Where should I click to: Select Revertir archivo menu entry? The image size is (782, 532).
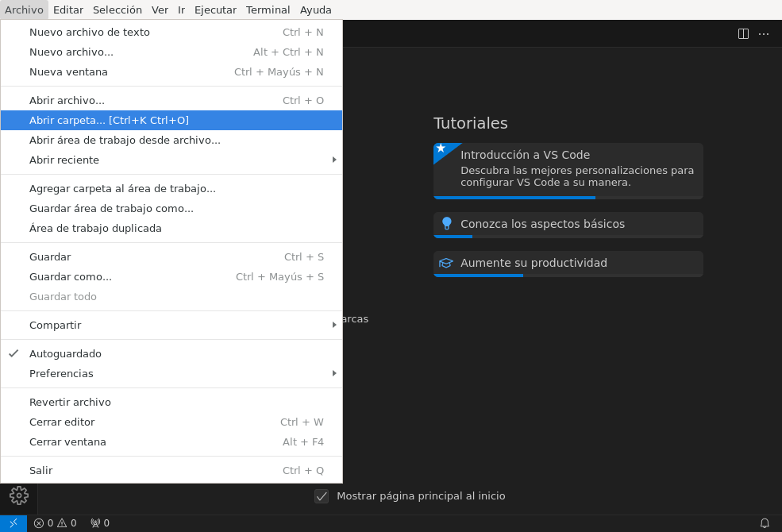[x=171, y=402]
